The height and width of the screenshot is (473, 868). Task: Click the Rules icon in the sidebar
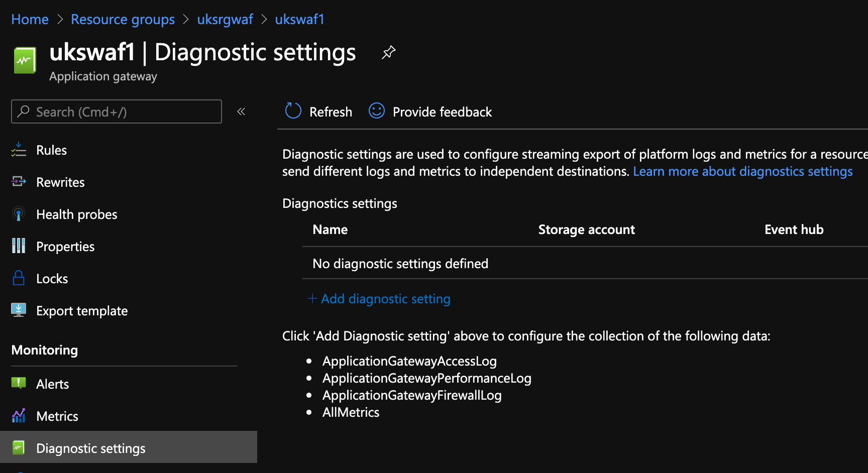19,150
